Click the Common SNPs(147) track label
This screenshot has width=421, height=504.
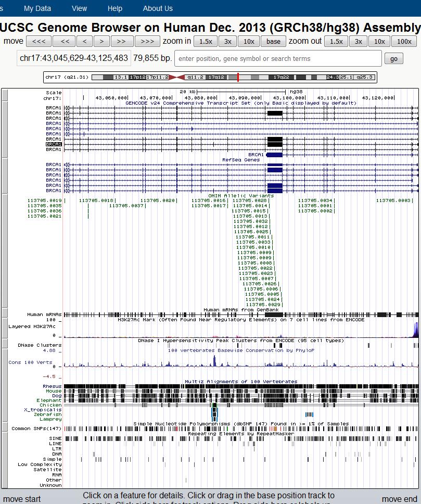[x=36, y=429]
